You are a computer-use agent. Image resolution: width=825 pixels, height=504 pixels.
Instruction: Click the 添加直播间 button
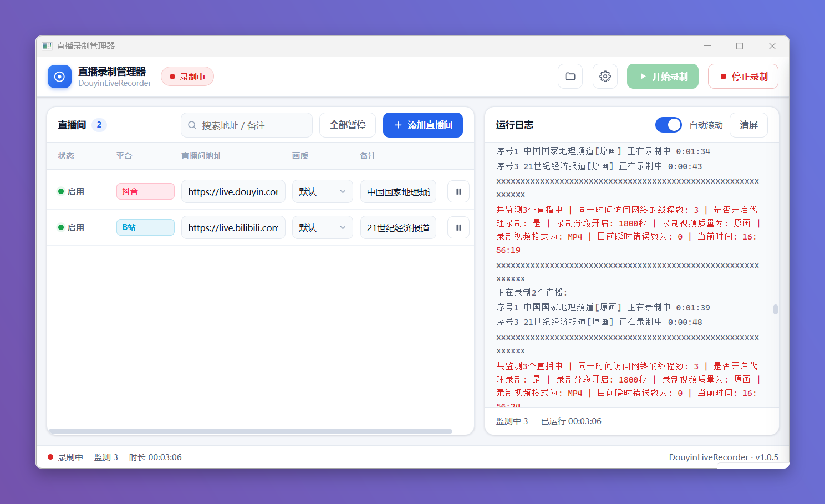423,125
